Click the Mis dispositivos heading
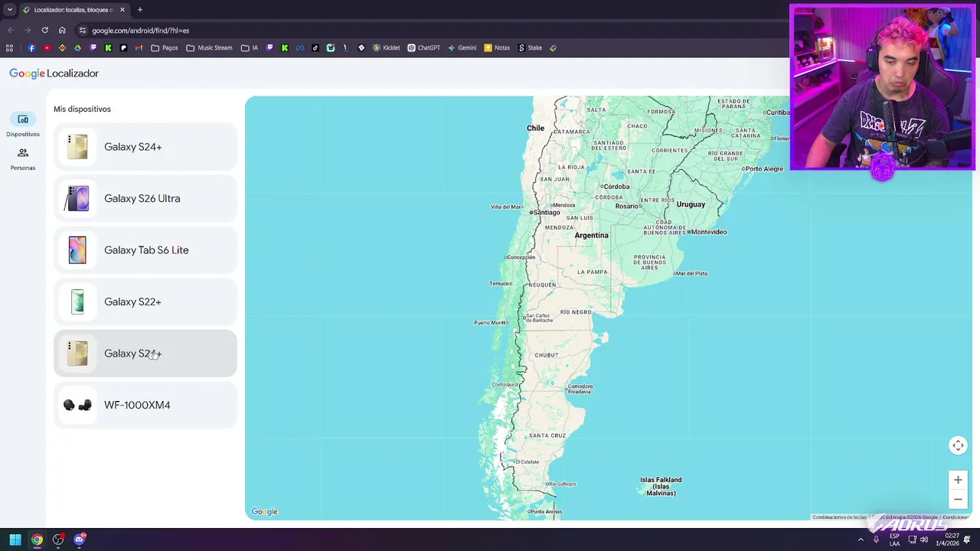Image resolution: width=980 pixels, height=551 pixels. (x=82, y=109)
